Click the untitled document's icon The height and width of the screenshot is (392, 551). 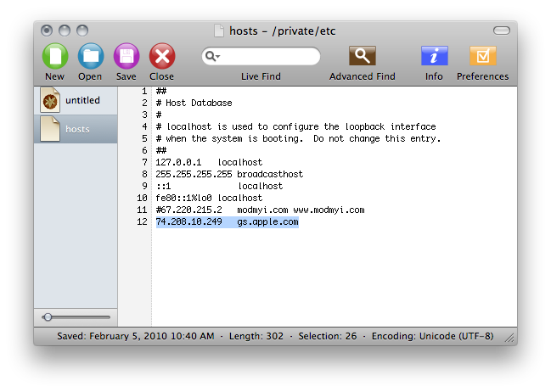(50, 100)
